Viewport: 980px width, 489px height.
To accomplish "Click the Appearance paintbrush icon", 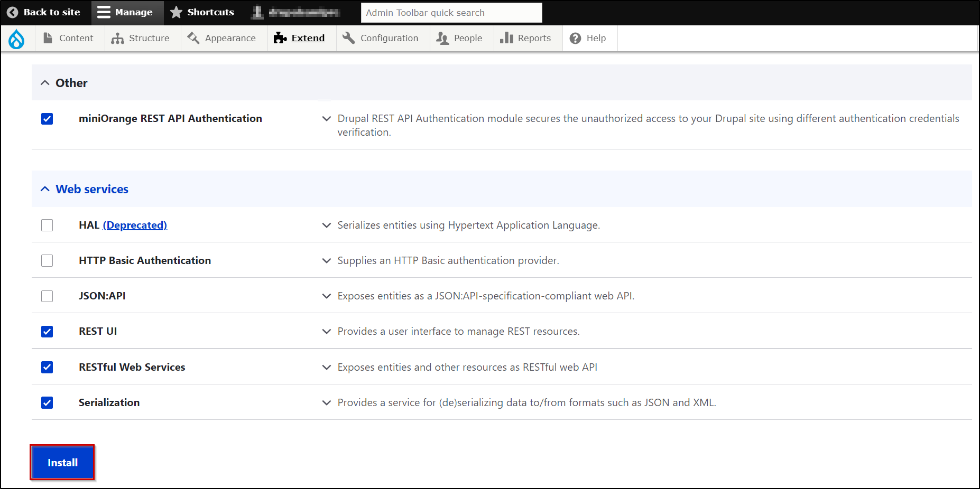I will coord(193,38).
